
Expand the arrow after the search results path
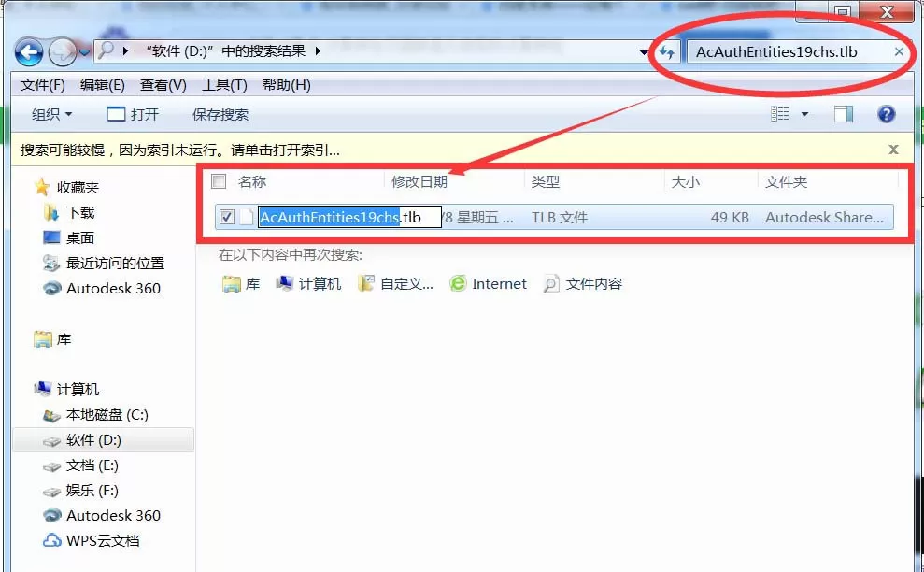pos(318,51)
